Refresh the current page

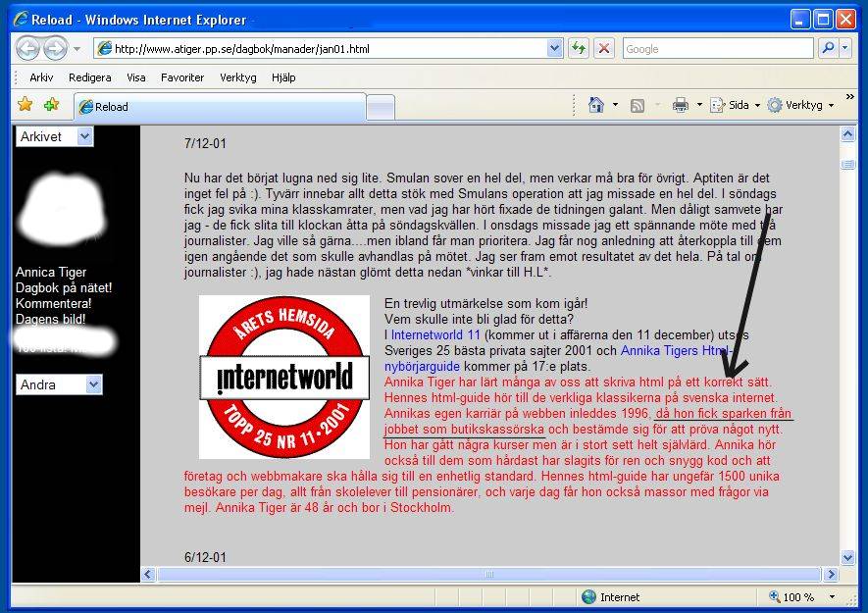[579, 49]
